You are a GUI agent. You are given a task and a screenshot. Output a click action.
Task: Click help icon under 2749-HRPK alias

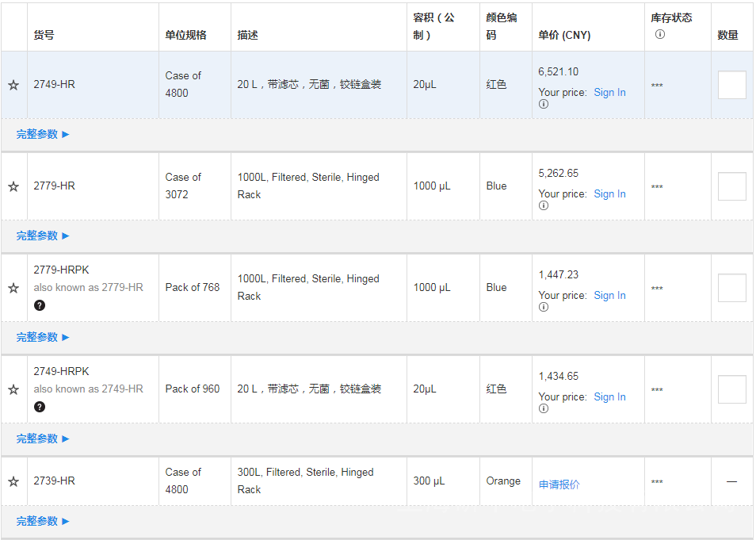click(x=40, y=407)
